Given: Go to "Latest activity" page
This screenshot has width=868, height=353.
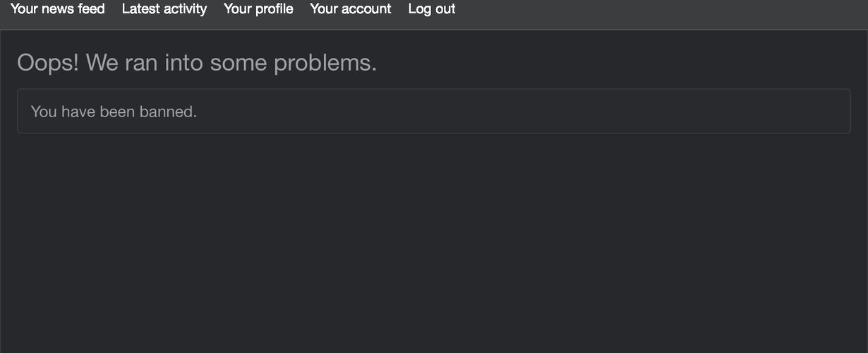Looking at the screenshot, I should [x=164, y=9].
